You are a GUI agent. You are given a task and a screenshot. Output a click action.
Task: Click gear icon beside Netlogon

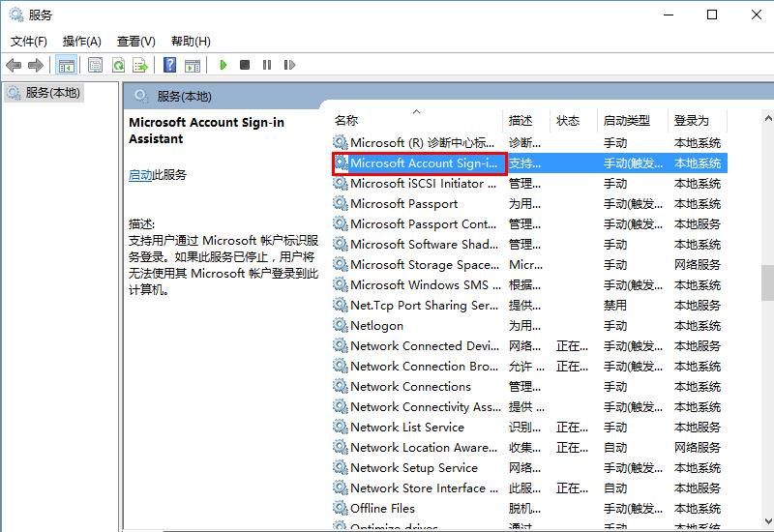tap(341, 325)
